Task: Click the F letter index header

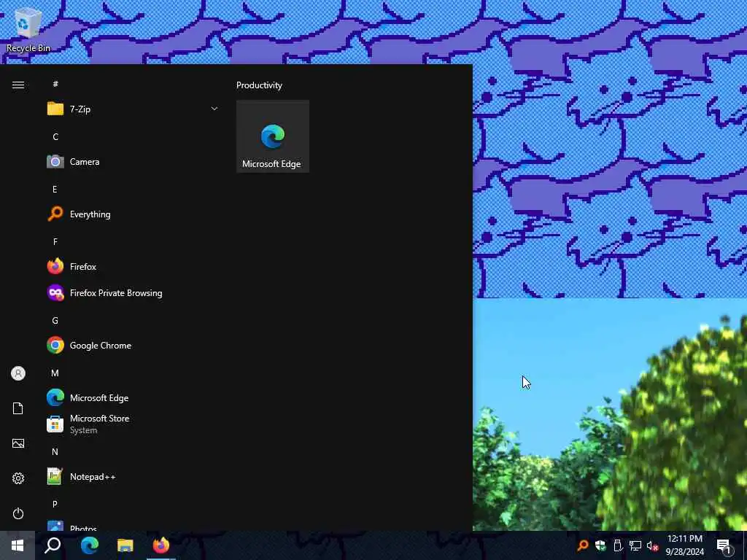Action: [55, 241]
